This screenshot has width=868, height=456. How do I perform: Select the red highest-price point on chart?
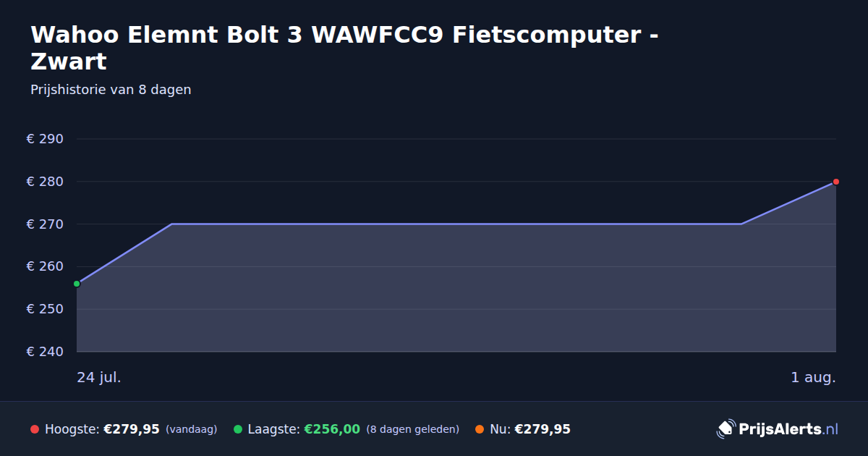tap(835, 182)
